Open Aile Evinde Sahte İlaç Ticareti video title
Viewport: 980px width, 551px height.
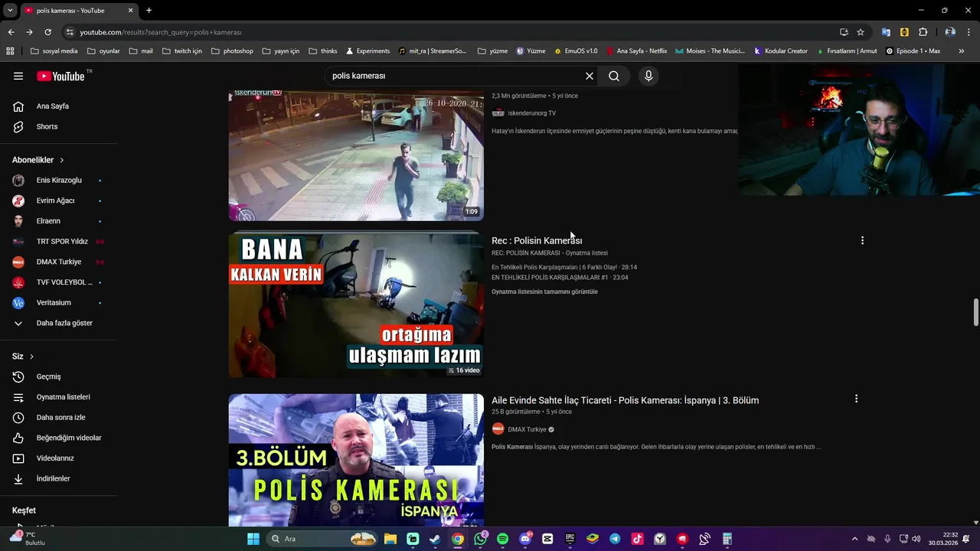tap(625, 400)
